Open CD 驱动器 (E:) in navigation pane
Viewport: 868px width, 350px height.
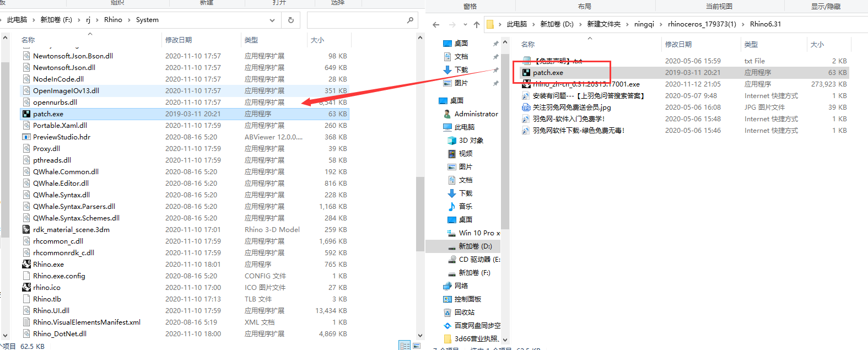473,259
